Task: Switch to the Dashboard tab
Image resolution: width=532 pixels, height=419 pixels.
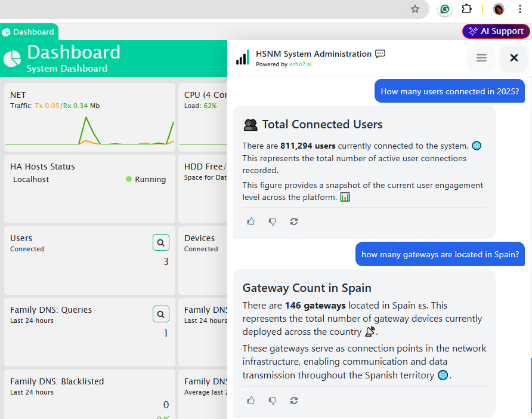Action: click(x=29, y=32)
